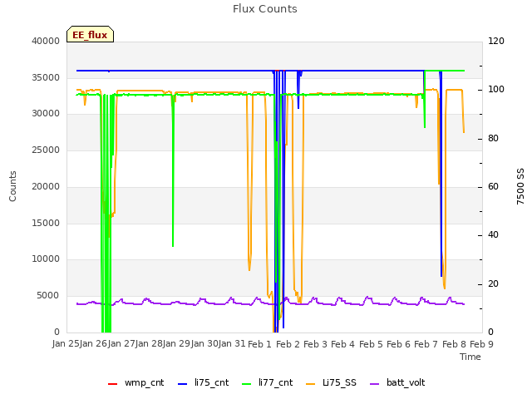This screenshot has height=399, width=532.
Task: Click the Counts y-axis title
Action: (x=12, y=186)
